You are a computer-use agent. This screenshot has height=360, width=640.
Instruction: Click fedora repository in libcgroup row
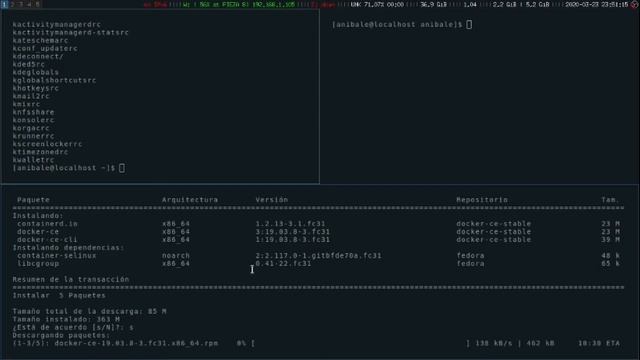pos(470,264)
